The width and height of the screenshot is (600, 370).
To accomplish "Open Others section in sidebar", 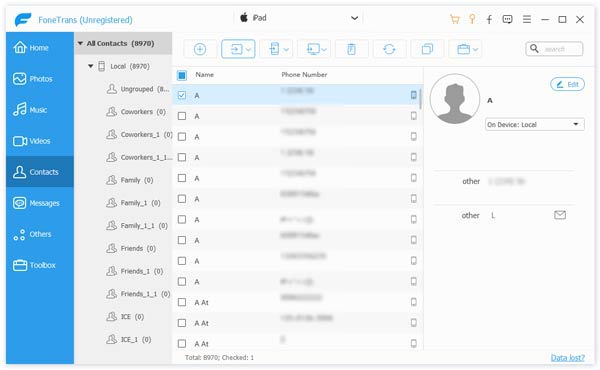I will (x=40, y=234).
